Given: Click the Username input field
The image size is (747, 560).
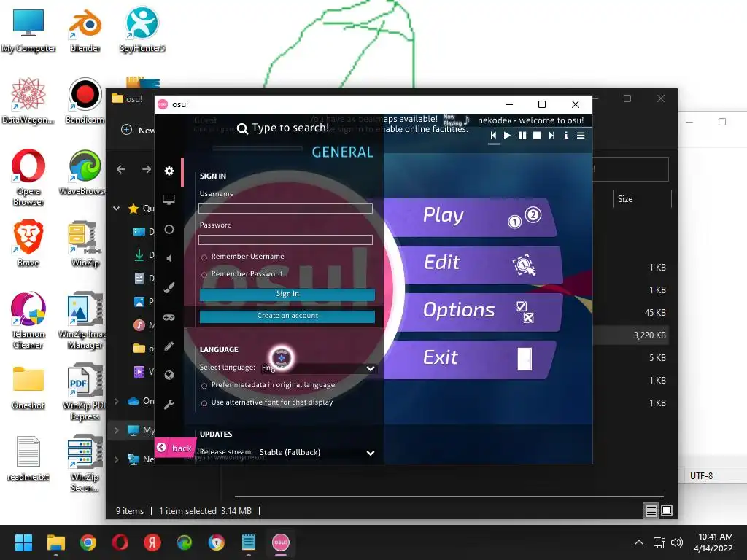Looking at the screenshot, I should (285, 209).
